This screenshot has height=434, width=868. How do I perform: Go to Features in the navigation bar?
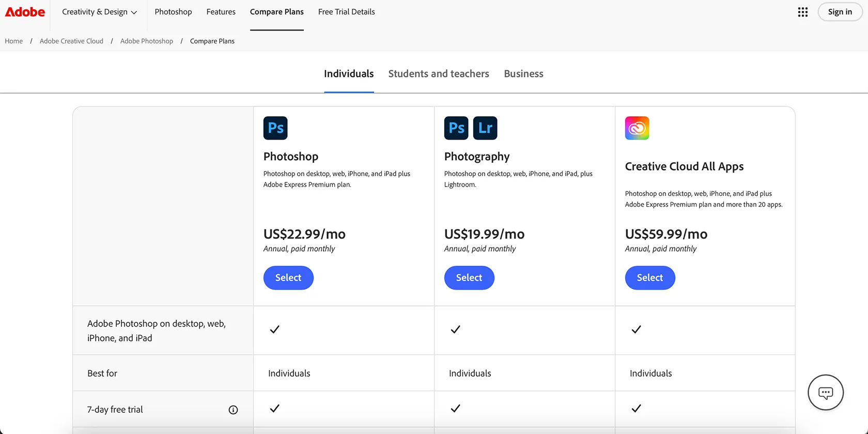tap(221, 12)
